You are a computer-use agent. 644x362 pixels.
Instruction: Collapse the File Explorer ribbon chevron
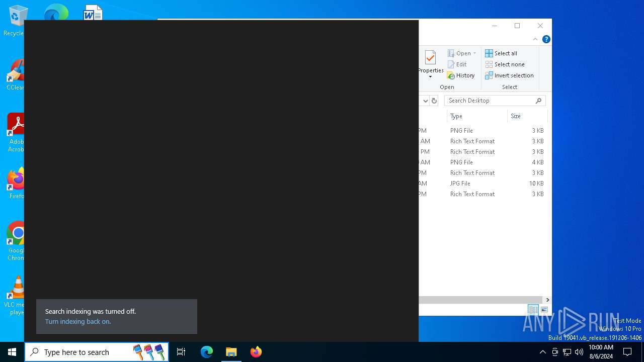(x=535, y=39)
